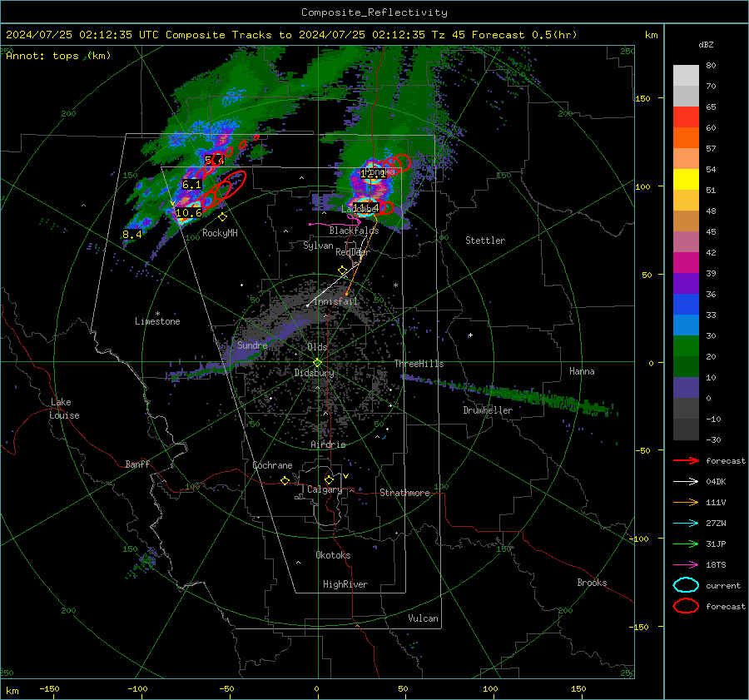Click the Stettler city label
The width and height of the screenshot is (749, 700).
pos(485,241)
